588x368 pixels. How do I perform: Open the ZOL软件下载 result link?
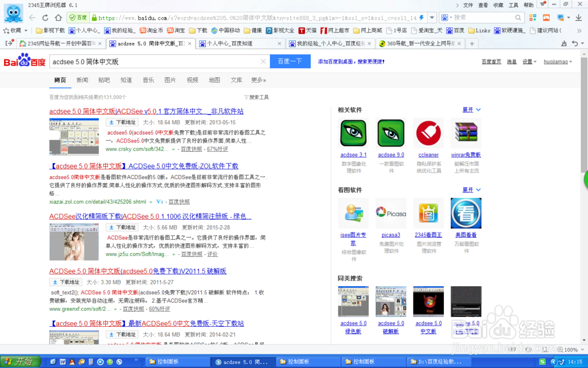pos(143,166)
